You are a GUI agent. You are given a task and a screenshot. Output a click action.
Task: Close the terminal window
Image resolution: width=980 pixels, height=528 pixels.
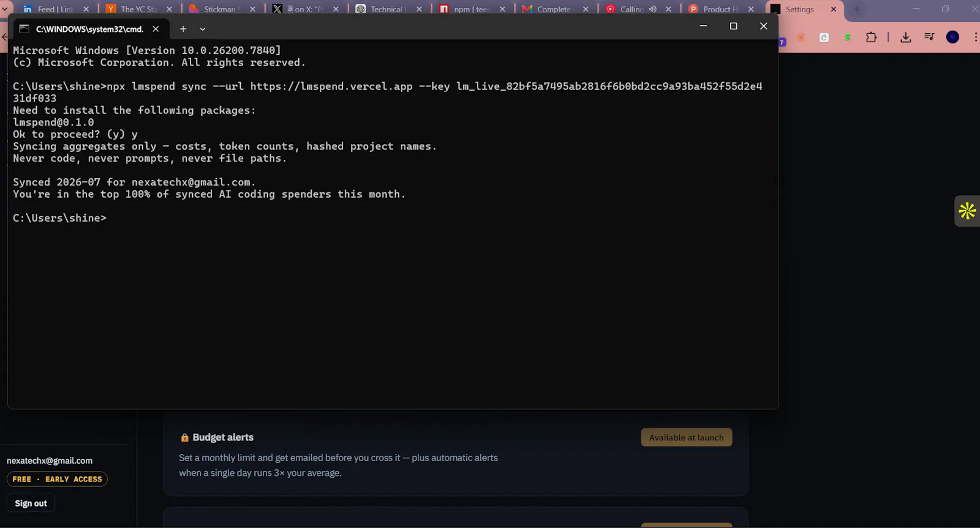(763, 26)
